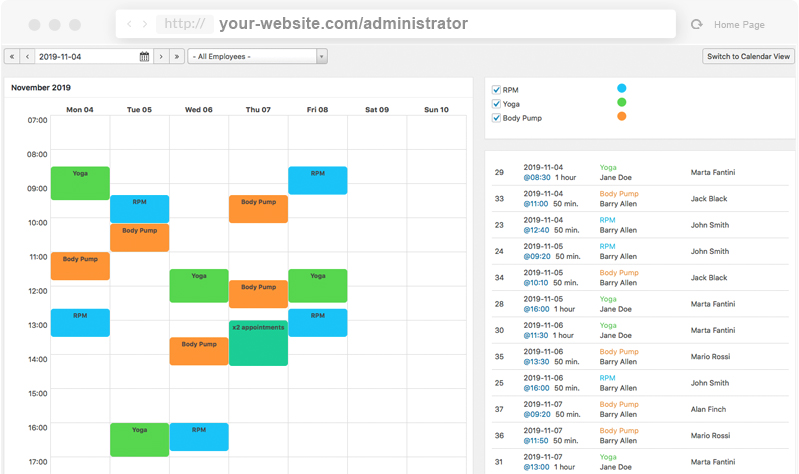Go to the next day arrow
The height and width of the screenshot is (474, 799).
click(x=161, y=57)
